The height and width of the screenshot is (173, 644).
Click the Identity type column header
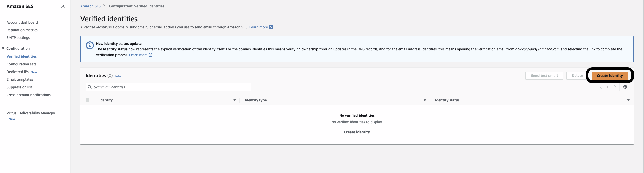(256, 100)
